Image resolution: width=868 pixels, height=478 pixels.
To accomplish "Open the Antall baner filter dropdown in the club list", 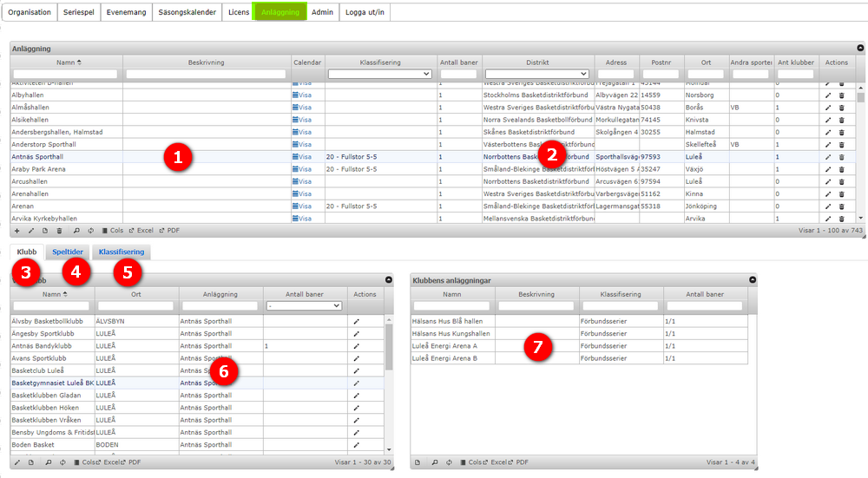I will (304, 306).
